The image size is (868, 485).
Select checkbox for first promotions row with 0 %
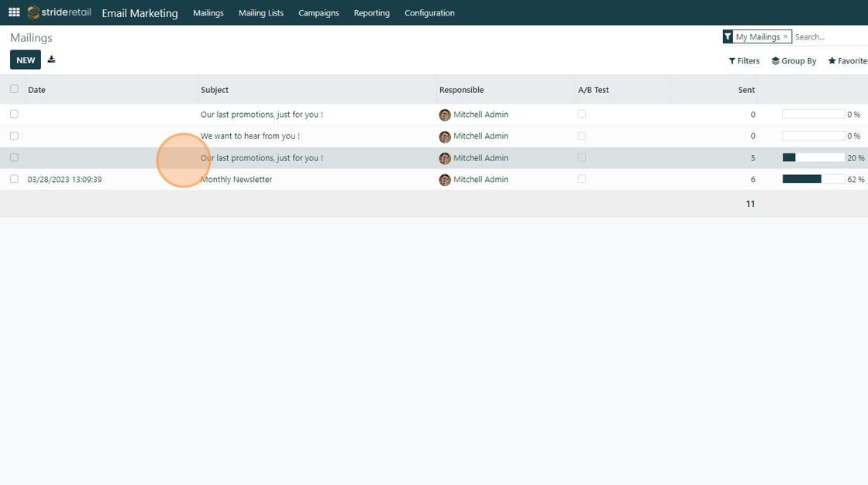click(15, 113)
